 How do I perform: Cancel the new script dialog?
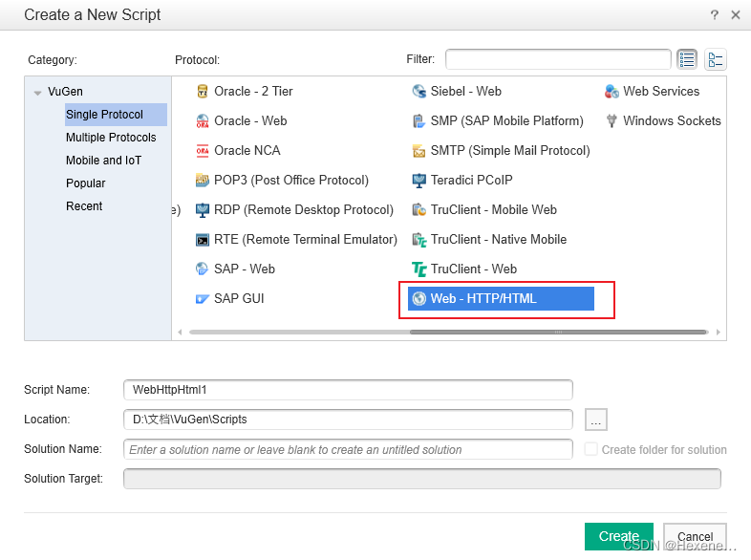click(695, 536)
